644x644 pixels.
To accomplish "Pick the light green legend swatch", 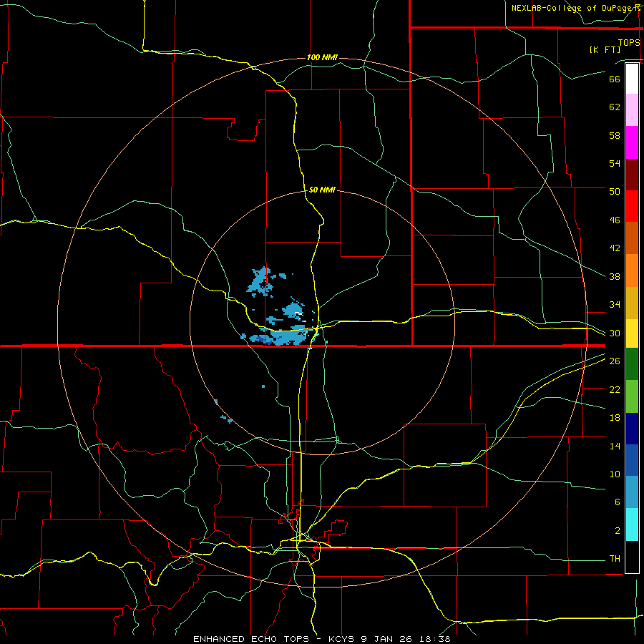I will (632, 396).
